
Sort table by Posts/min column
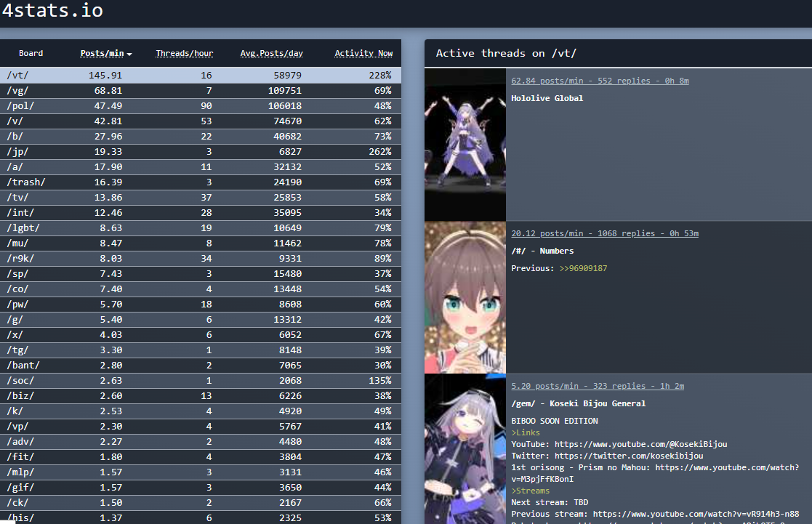pos(106,53)
